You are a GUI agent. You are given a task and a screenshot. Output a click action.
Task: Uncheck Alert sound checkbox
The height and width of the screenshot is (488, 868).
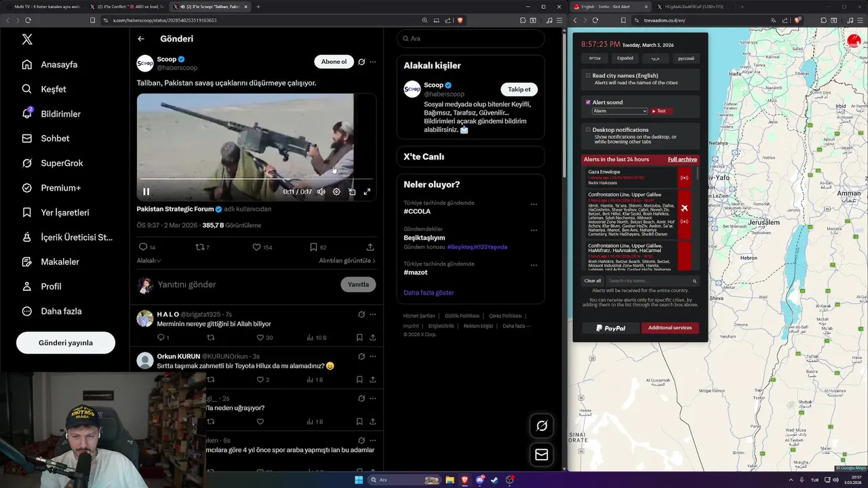pos(588,102)
